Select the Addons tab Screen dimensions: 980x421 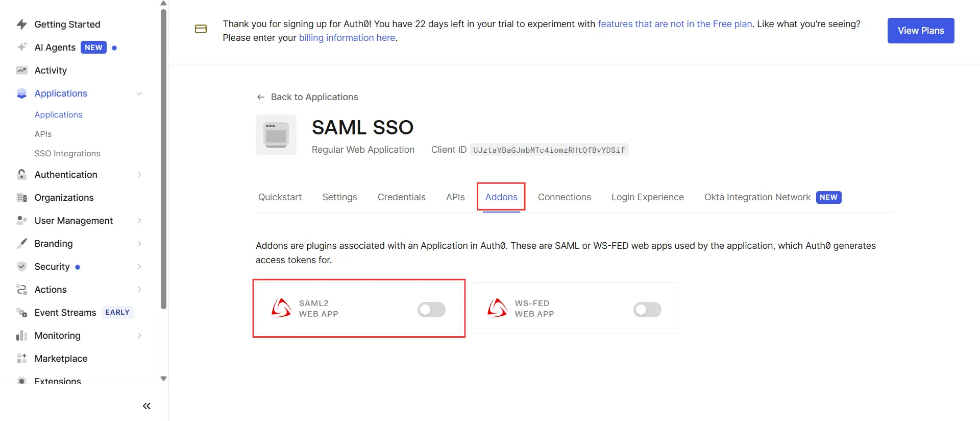pos(501,197)
